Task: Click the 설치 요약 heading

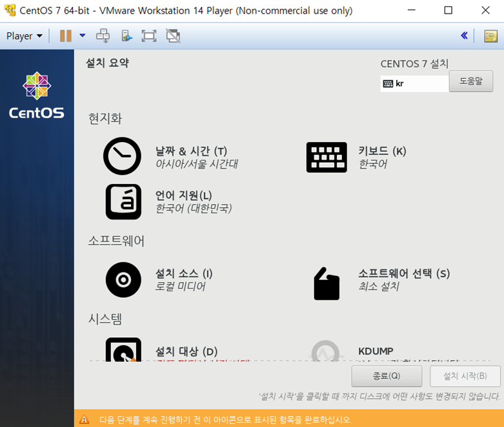Action: 107,63
